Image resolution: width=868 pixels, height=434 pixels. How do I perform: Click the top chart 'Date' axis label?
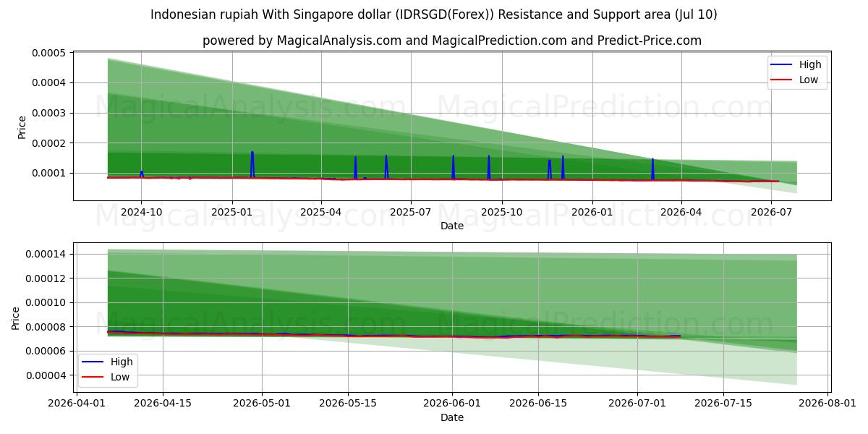click(452, 226)
